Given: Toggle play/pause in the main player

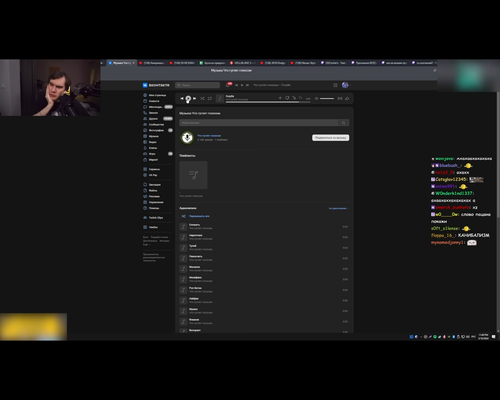Looking at the screenshot, I should (188, 98).
